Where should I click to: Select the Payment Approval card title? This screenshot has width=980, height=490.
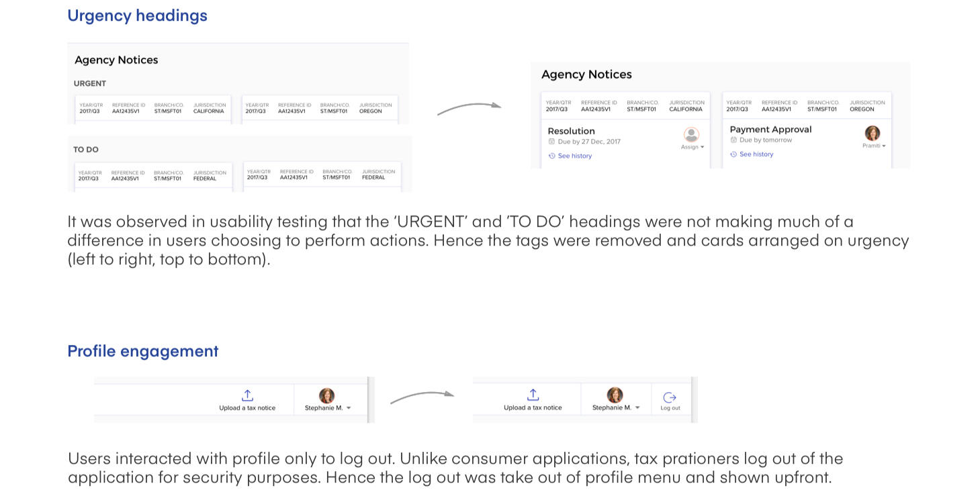[770, 130]
